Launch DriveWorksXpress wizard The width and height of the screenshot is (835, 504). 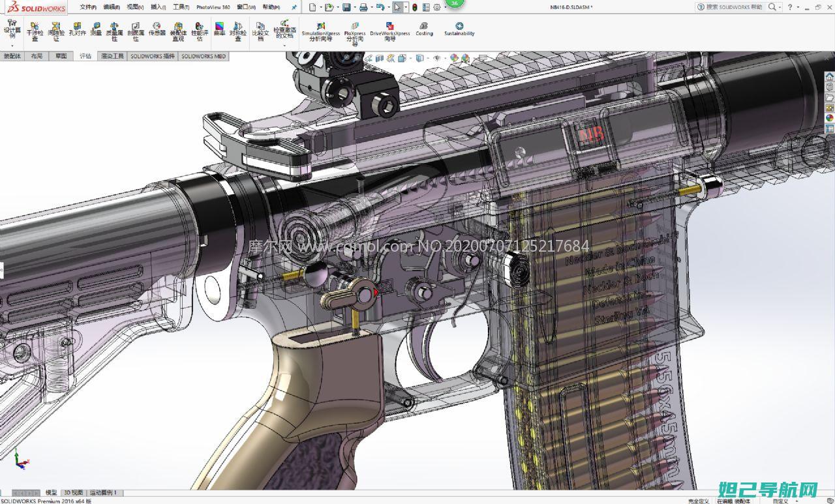coord(390,32)
